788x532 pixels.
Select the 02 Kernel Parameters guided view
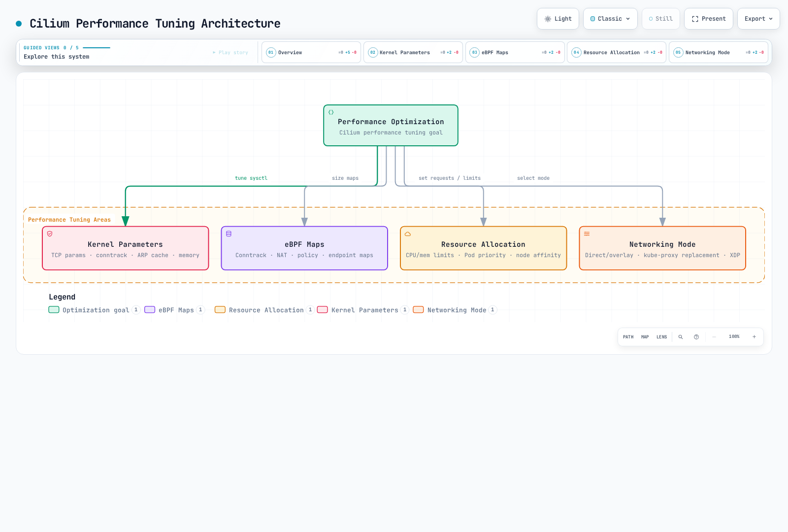click(413, 52)
